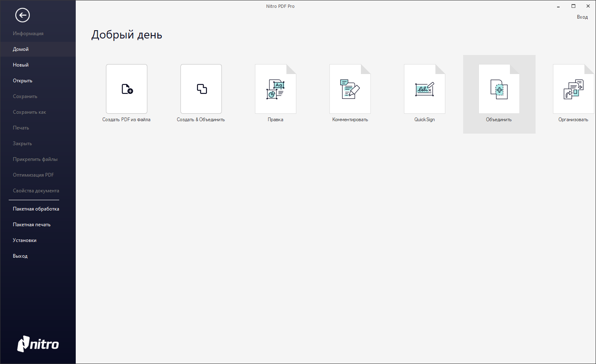Screen dimensions: 596x364
Task: Go to Домой in the sidebar
Action: (x=38, y=49)
